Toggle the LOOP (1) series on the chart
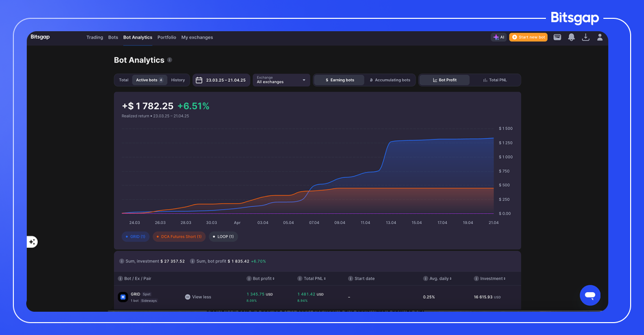 coord(223,237)
